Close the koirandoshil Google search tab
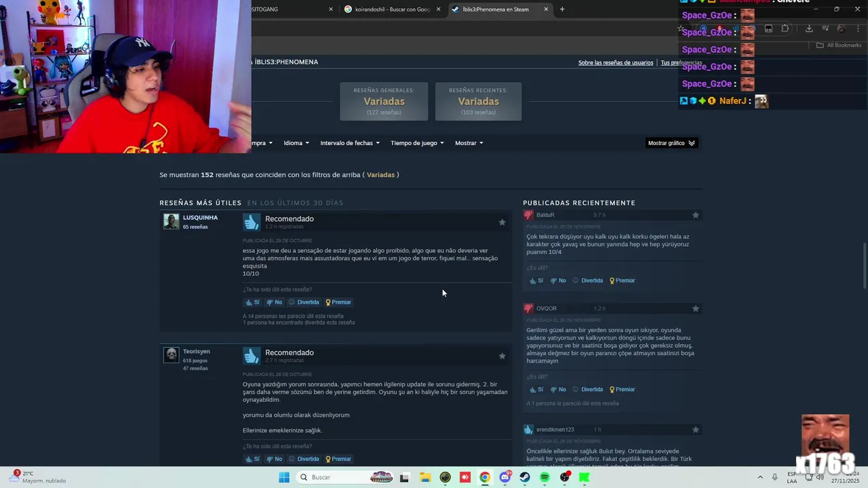 438,9
